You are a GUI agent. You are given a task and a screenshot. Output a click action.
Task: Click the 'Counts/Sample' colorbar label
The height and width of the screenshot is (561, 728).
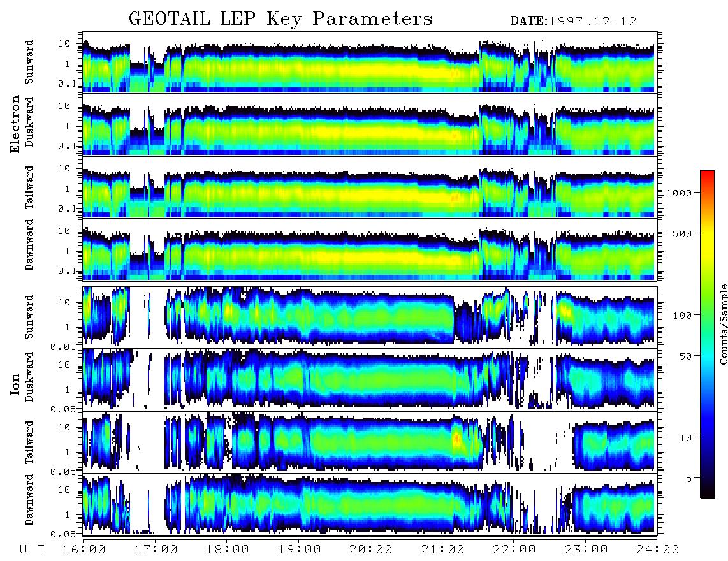tap(723, 324)
